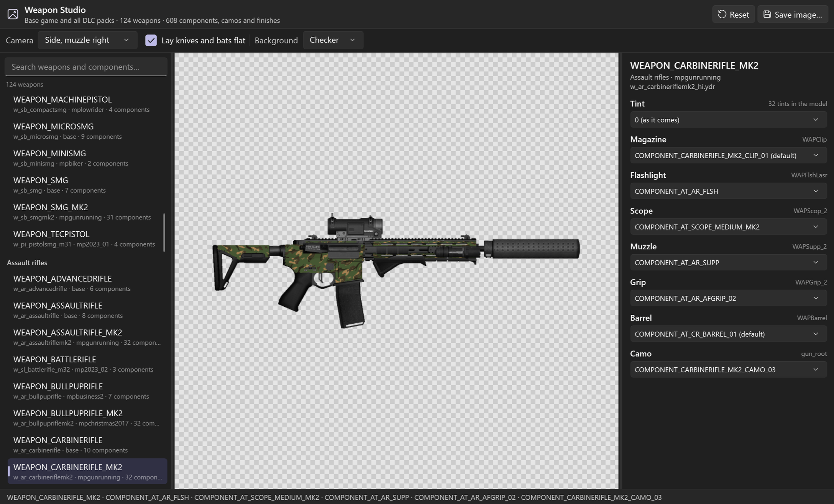Open the Flashlight component dropdown
Screen dimensions: 834x504
pyautogui.click(x=728, y=191)
